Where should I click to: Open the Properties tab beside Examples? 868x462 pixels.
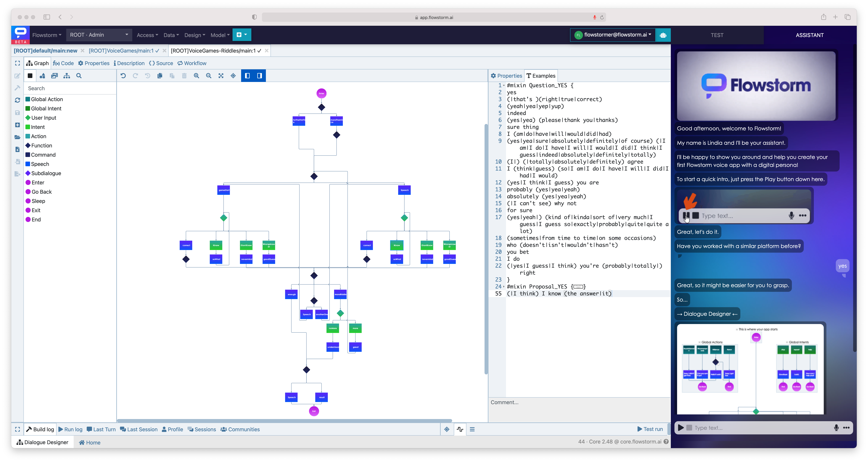click(506, 76)
